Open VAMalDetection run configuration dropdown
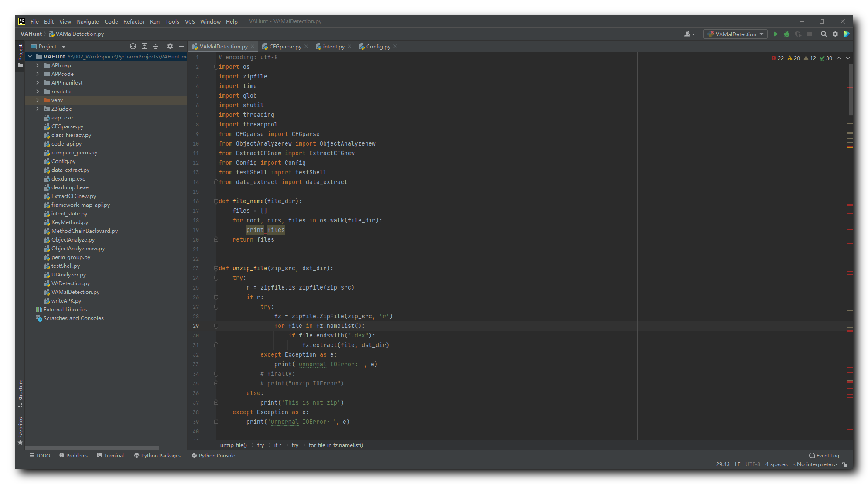Image resolution: width=868 pixels, height=484 pixels. coord(736,34)
